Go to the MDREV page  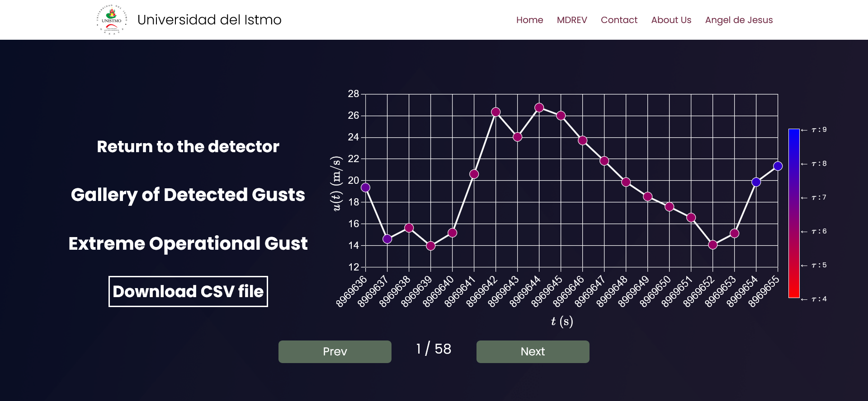point(572,20)
